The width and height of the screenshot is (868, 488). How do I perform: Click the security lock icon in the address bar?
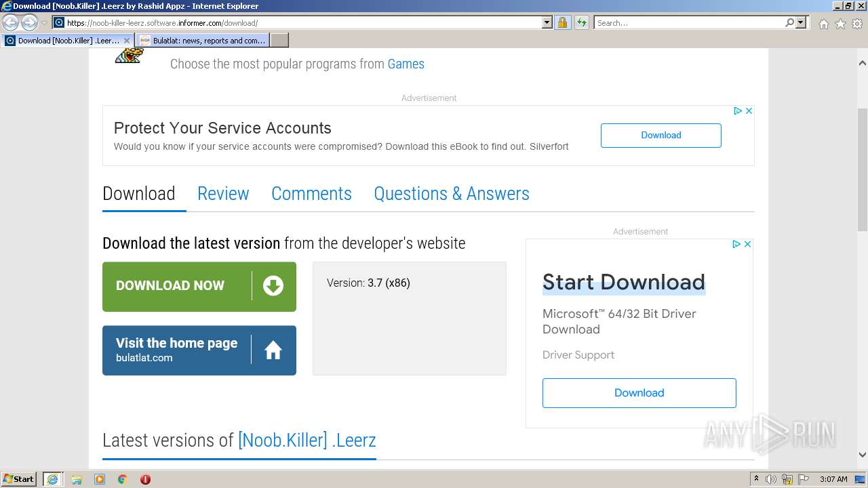point(562,22)
